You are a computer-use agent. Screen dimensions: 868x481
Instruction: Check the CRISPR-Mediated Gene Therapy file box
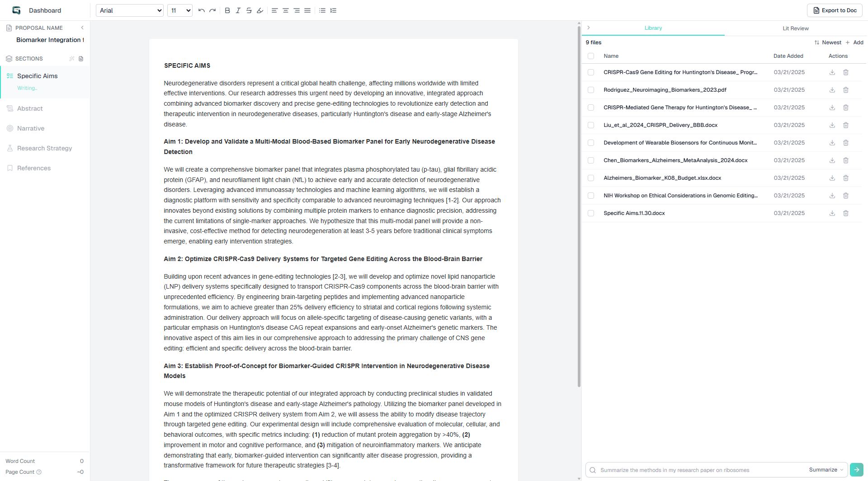point(591,107)
